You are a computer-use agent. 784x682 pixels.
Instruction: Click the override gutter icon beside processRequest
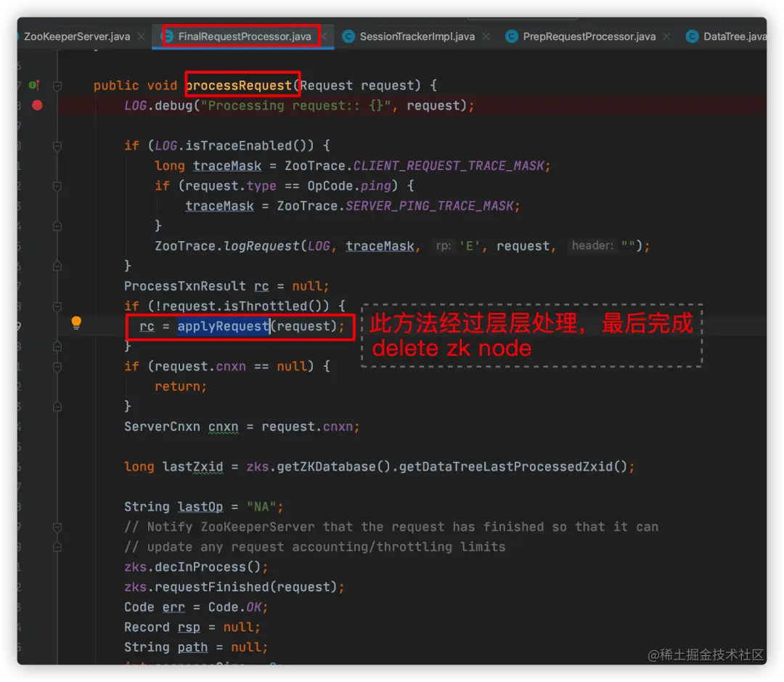[x=34, y=85]
